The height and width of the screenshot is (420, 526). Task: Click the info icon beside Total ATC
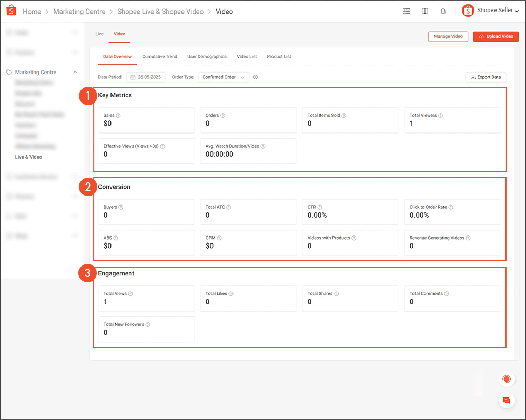pyautogui.click(x=229, y=207)
